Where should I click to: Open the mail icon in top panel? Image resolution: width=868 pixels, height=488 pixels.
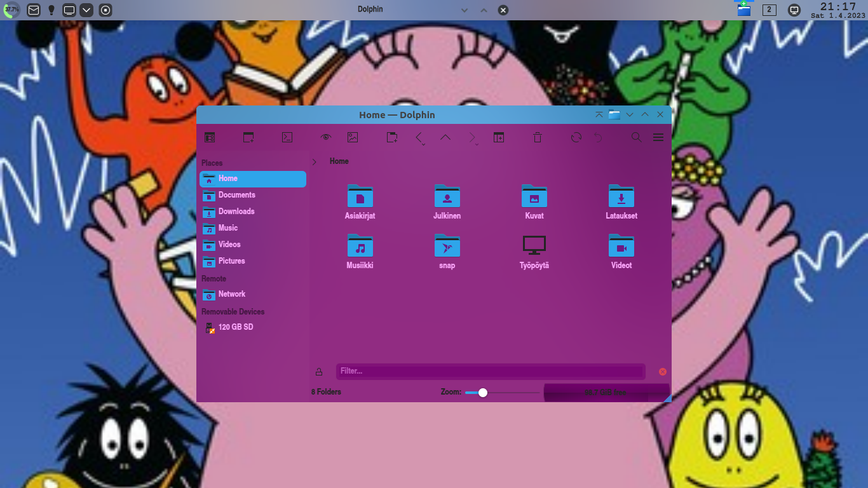point(34,10)
